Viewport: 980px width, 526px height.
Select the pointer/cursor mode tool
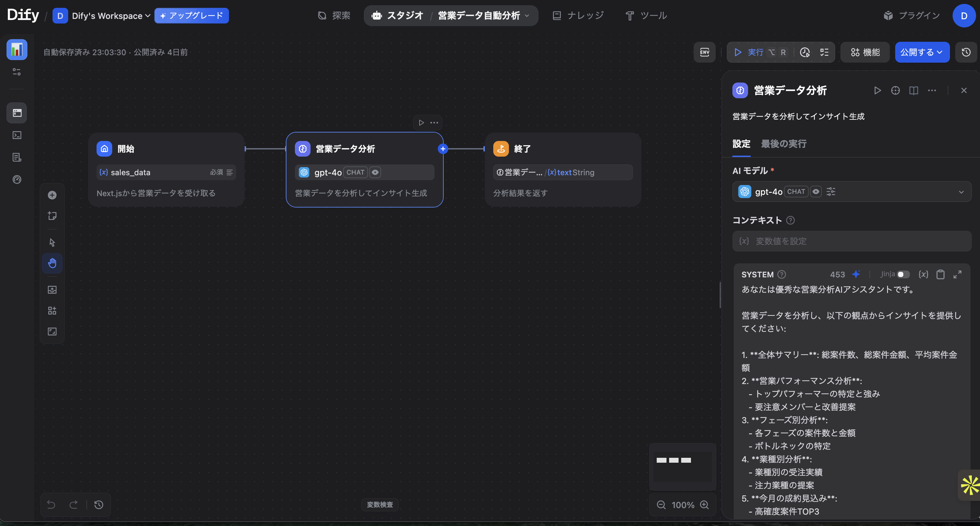[x=52, y=242]
